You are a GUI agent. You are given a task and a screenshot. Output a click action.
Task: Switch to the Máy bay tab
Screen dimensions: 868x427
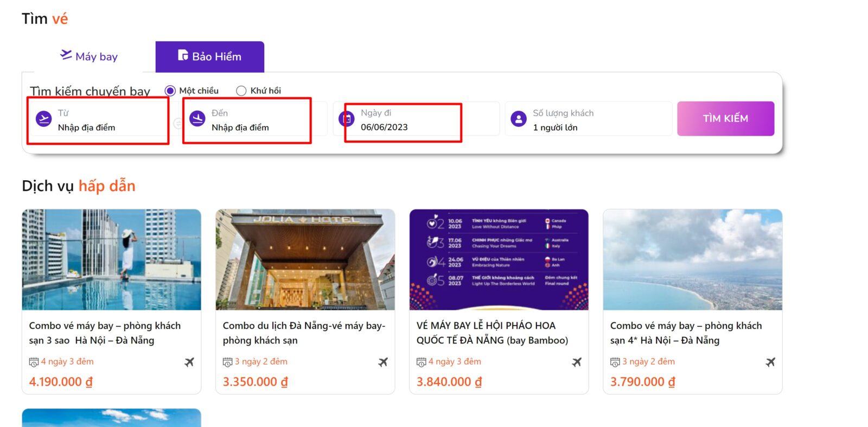pyautogui.click(x=88, y=56)
